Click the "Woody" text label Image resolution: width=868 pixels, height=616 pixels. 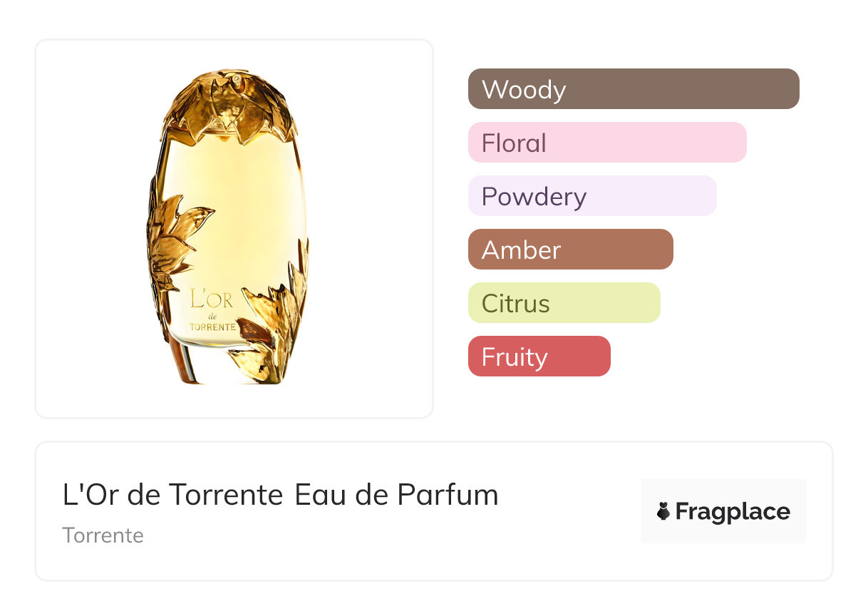pos(524,90)
